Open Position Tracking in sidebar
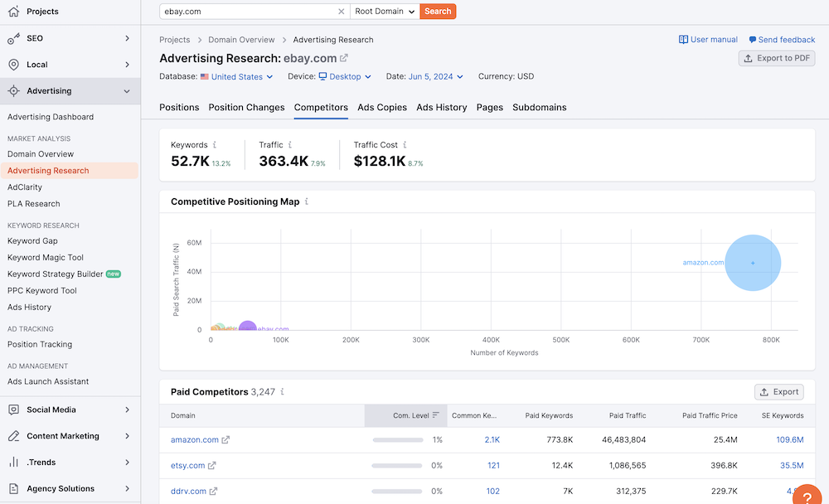 tap(40, 344)
